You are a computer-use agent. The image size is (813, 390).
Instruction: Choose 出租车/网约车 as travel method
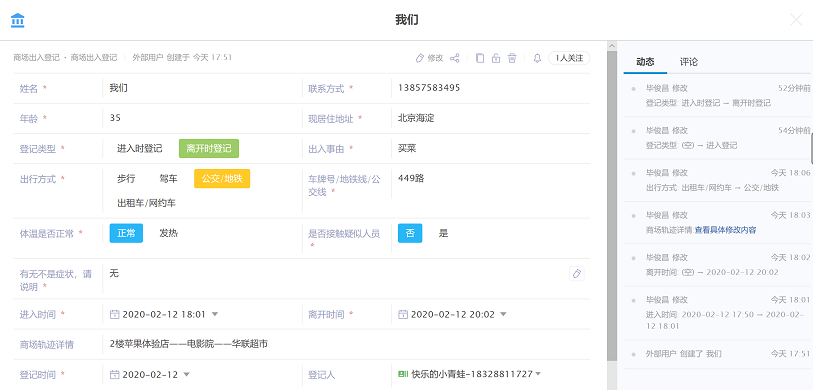[146, 203]
